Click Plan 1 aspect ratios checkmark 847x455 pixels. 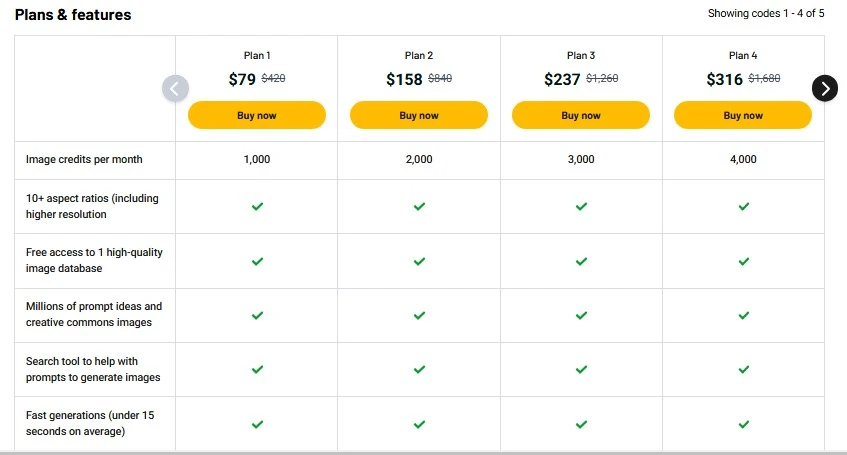[x=257, y=206]
